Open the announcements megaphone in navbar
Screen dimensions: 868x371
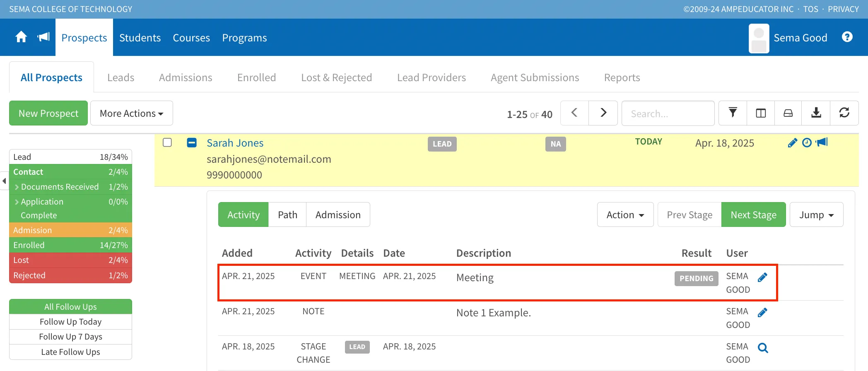(x=43, y=37)
